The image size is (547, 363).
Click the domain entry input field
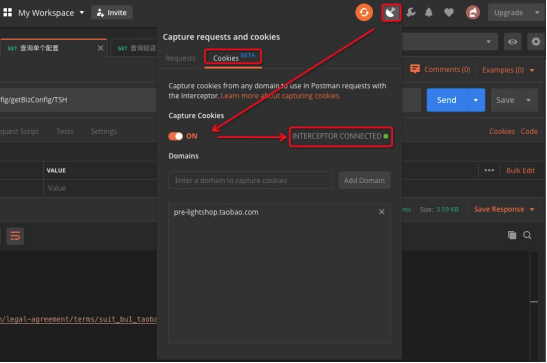pos(250,180)
